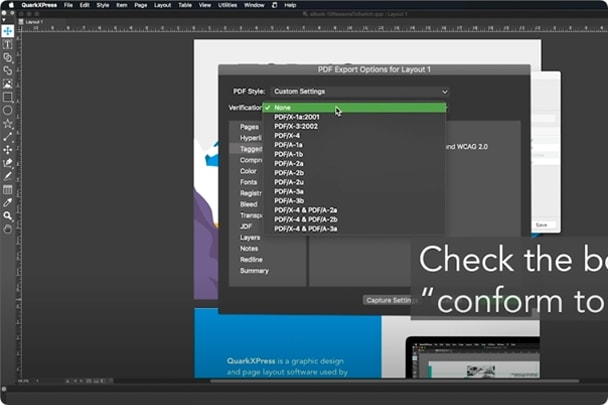Choose PDF/A-1a verification
Image resolution: width=608 pixels, height=405 pixels.
[x=354, y=145]
